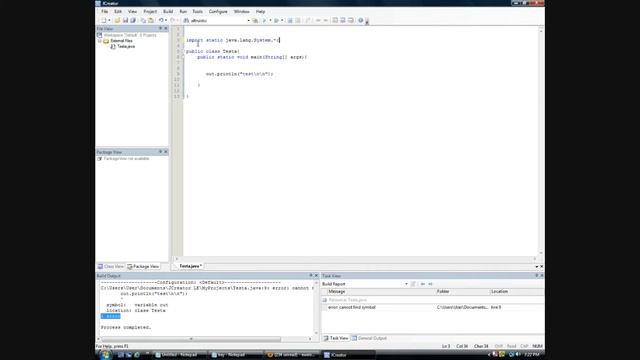Click the out.println code line in editor
Viewport: 640px width, 360px height.
[240, 74]
